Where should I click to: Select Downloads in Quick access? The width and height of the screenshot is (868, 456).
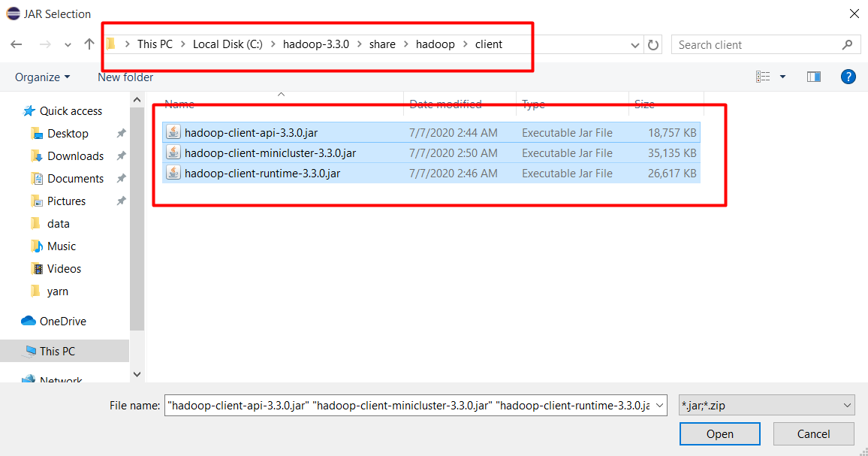coord(75,156)
